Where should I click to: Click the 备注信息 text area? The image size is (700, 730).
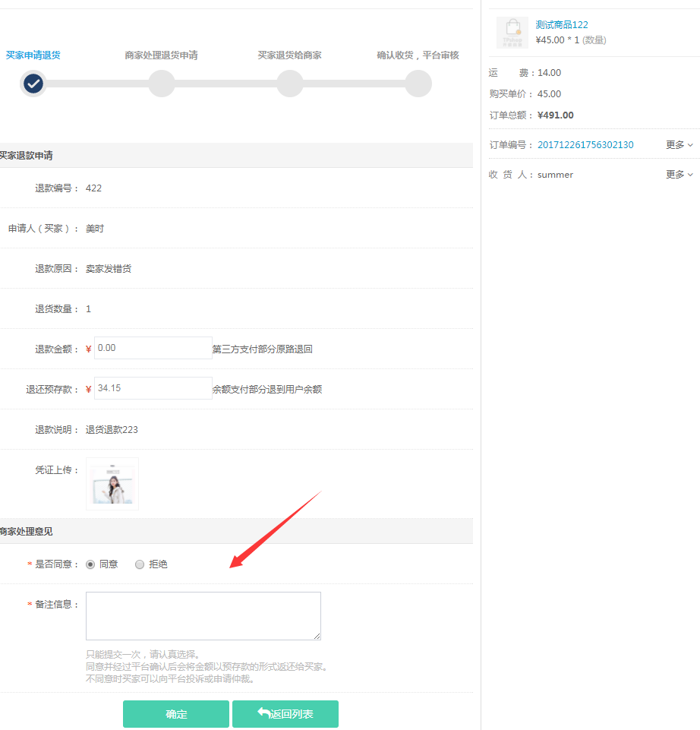click(203, 616)
